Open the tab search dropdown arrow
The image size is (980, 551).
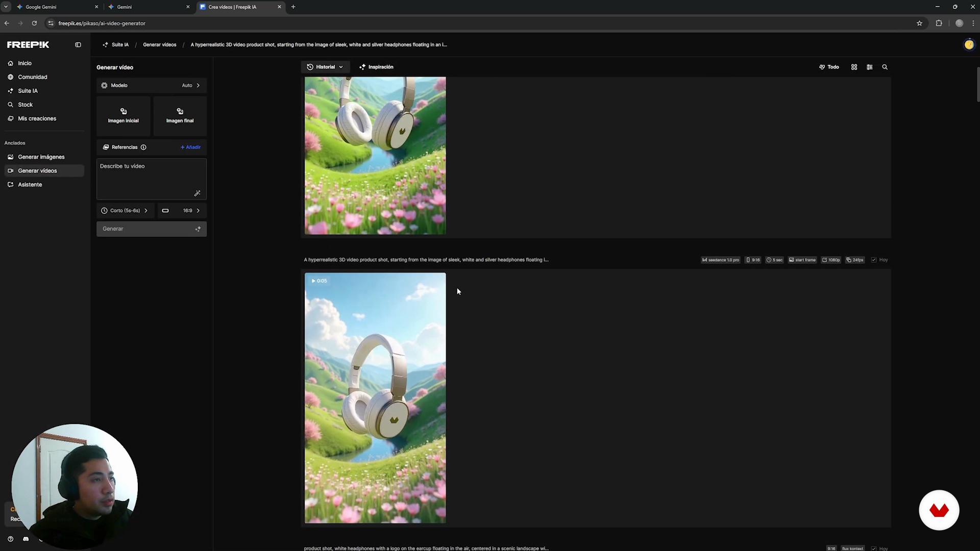[6, 7]
